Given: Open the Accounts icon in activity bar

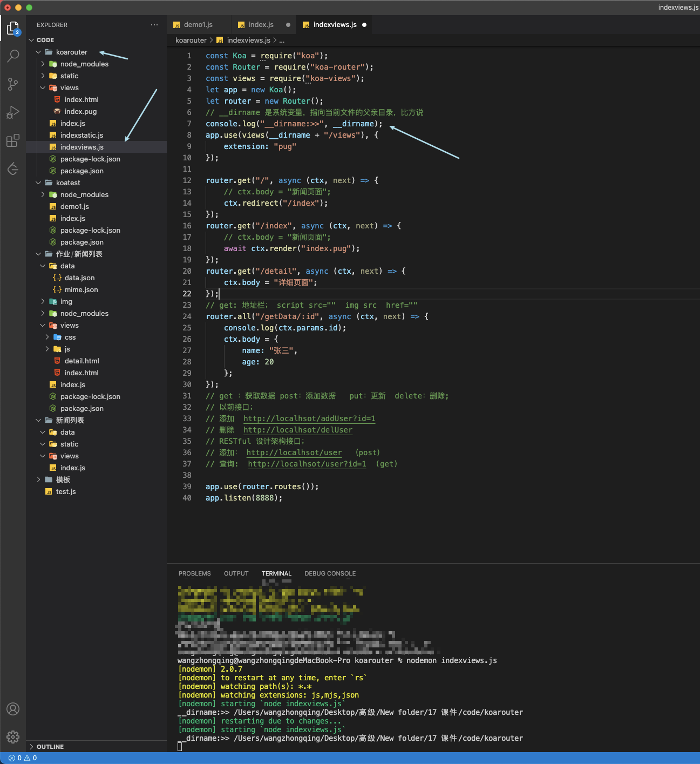Looking at the screenshot, I should point(13,709).
